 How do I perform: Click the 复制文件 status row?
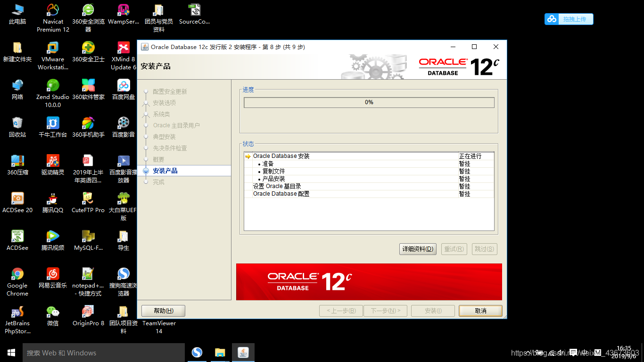pos(369,171)
